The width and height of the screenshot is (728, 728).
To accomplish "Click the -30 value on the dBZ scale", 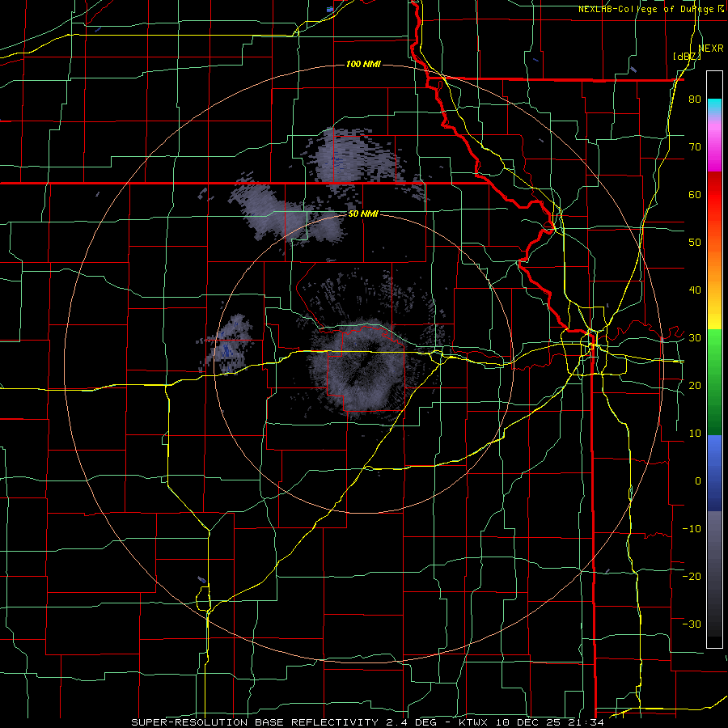I will [692, 624].
